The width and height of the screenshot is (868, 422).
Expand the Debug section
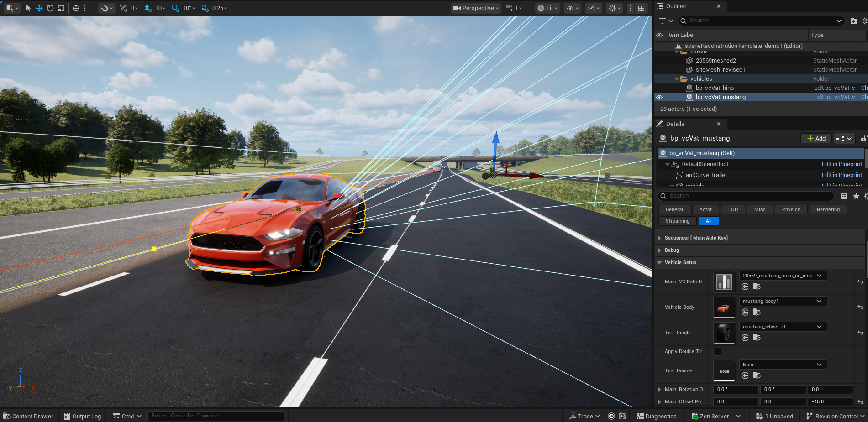click(x=659, y=250)
